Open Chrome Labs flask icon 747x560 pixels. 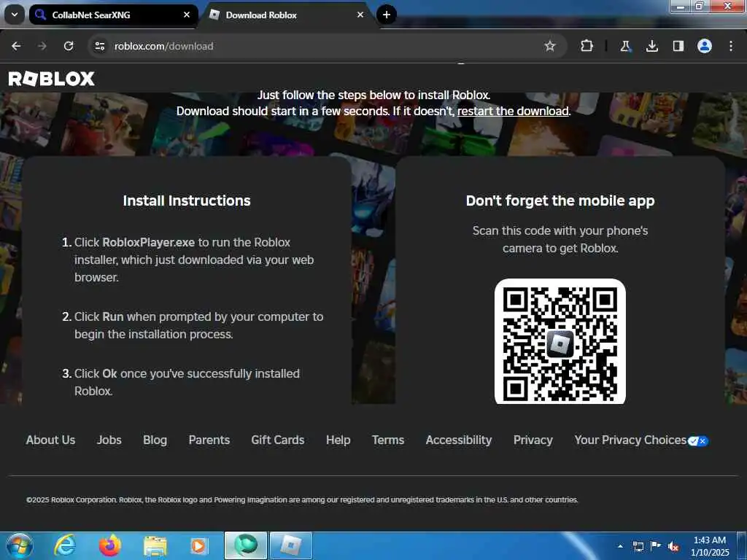625,46
